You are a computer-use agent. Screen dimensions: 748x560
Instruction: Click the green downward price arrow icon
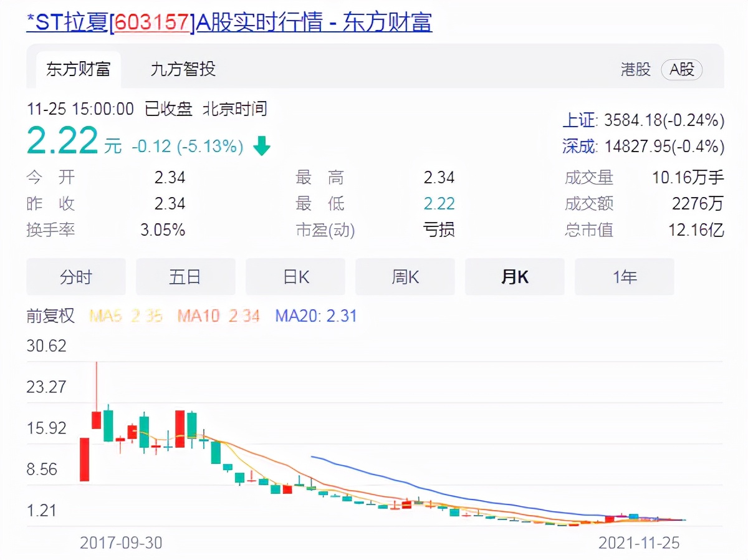(262, 146)
